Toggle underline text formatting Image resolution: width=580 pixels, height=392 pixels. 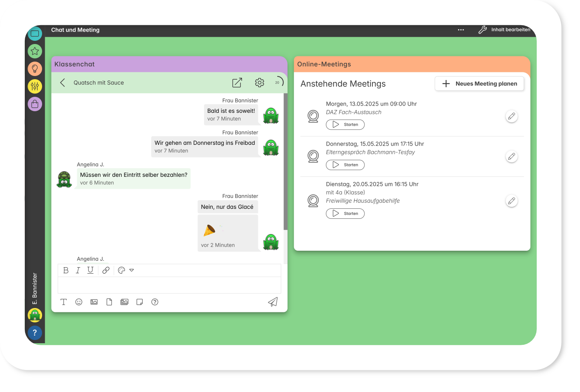coord(90,270)
